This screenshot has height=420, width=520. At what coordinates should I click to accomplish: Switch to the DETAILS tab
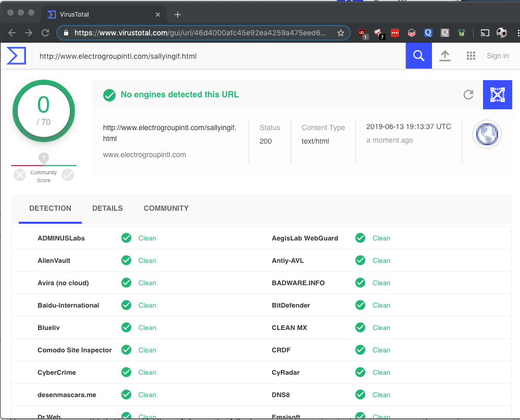tap(107, 208)
